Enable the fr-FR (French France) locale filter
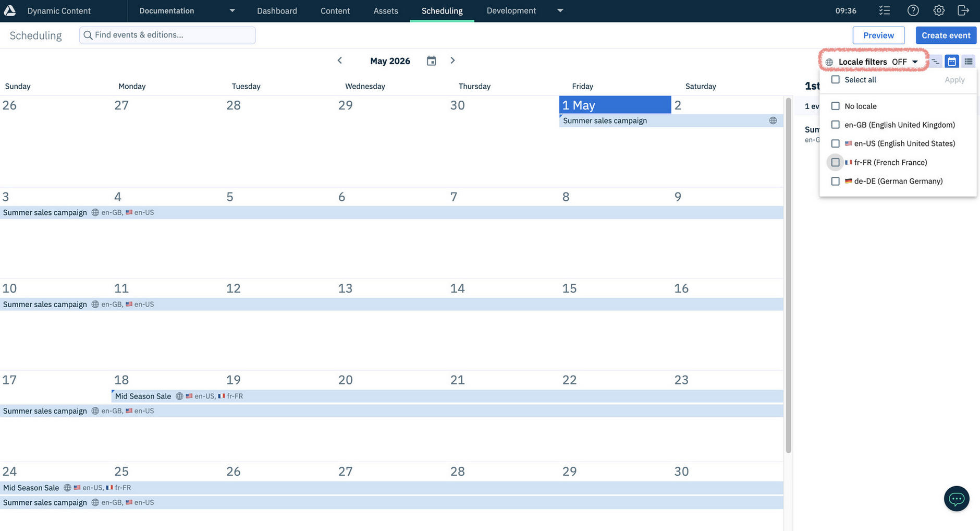The height and width of the screenshot is (531, 980). tap(836, 162)
